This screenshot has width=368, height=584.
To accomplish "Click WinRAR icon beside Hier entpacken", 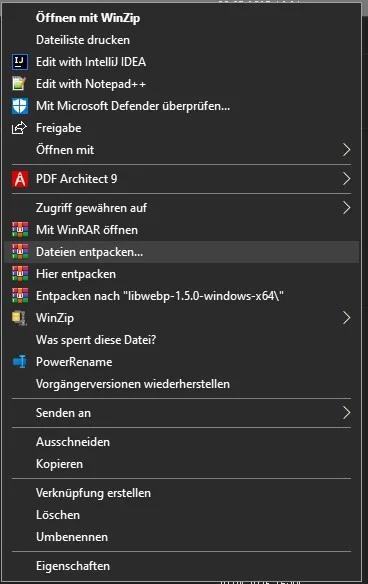I will coord(20,274).
